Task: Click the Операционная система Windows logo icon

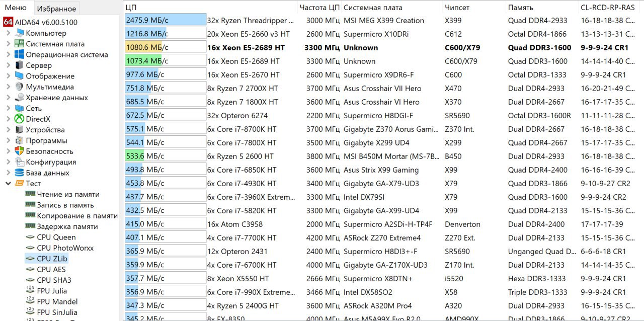Action: coord(19,54)
